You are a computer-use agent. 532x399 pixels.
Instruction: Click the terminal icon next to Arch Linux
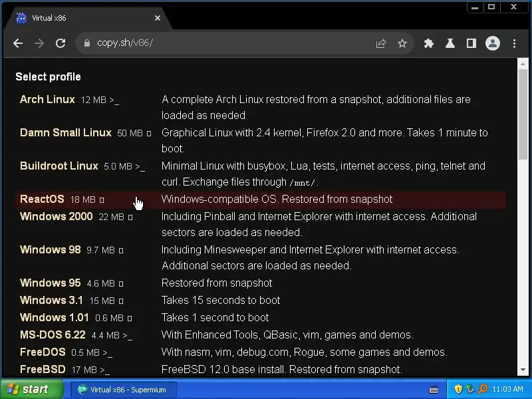(x=114, y=100)
